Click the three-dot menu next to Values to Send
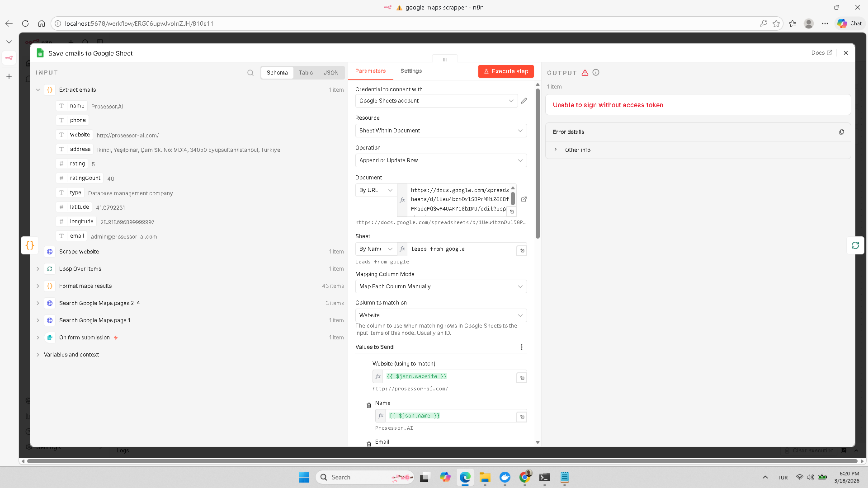Image resolution: width=868 pixels, height=488 pixels. (x=522, y=347)
